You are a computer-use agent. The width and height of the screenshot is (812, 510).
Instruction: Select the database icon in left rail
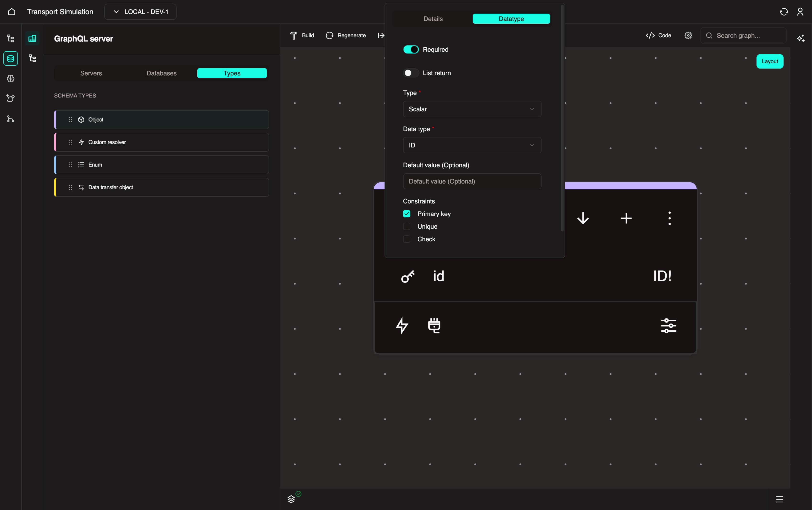pyautogui.click(x=11, y=58)
